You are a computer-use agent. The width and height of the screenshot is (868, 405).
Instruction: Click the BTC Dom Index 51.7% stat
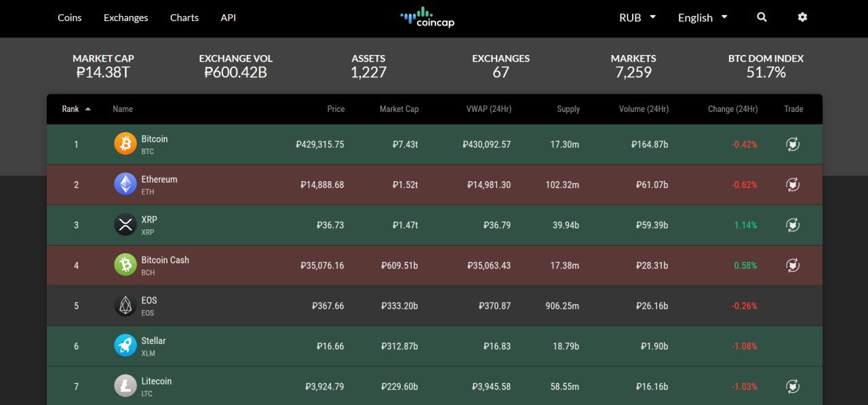click(766, 66)
